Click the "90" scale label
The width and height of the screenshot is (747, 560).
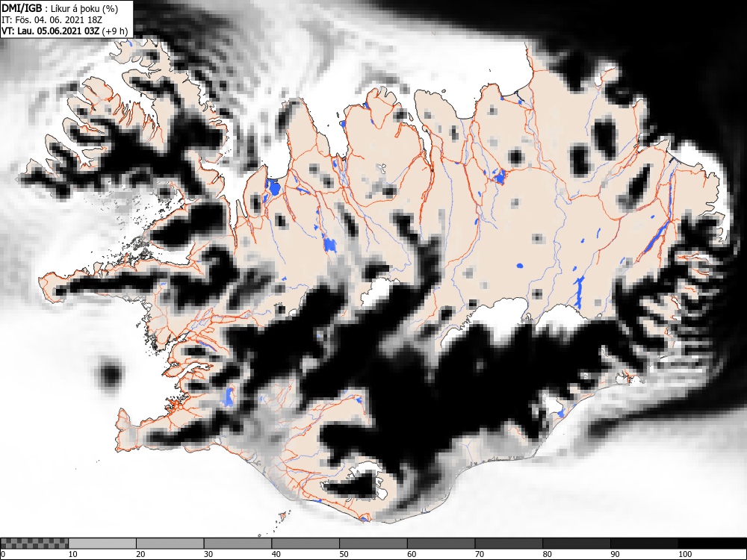pyautogui.click(x=614, y=554)
